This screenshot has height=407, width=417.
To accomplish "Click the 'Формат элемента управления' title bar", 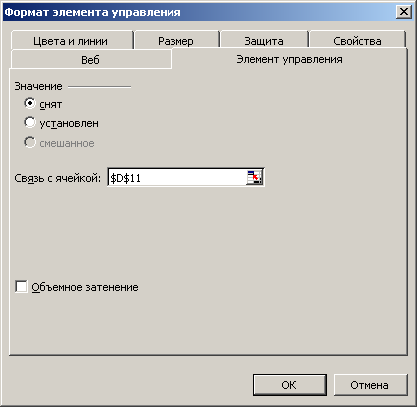I will coord(200,12).
